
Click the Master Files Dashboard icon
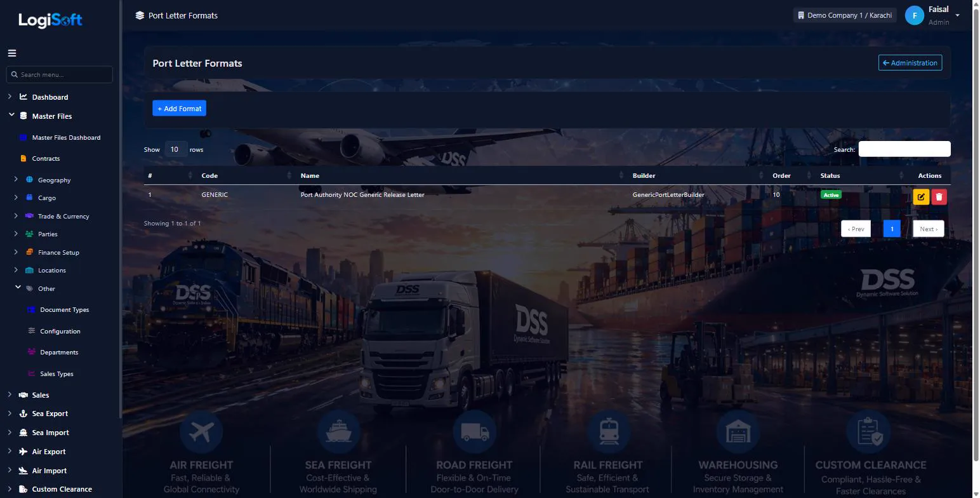click(23, 137)
